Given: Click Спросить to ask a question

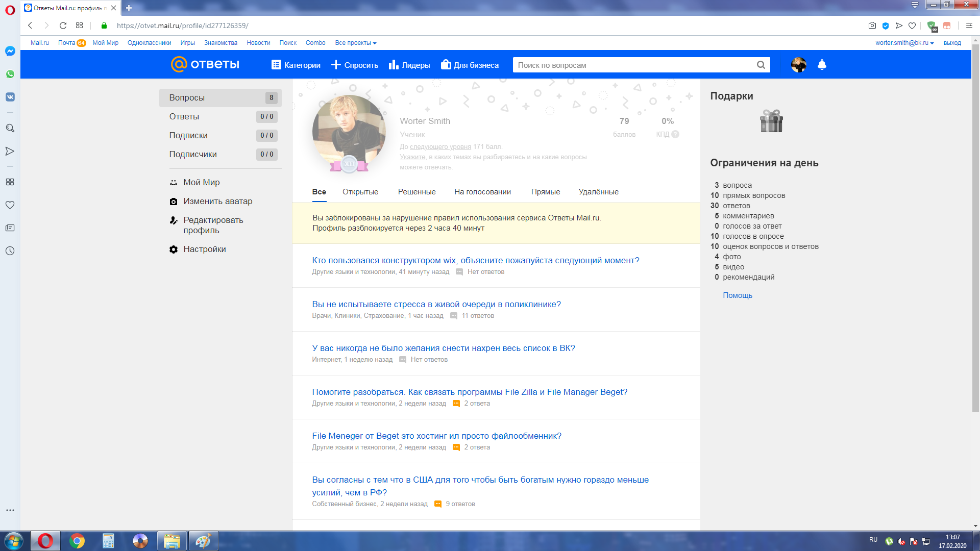Looking at the screenshot, I should pos(355,65).
